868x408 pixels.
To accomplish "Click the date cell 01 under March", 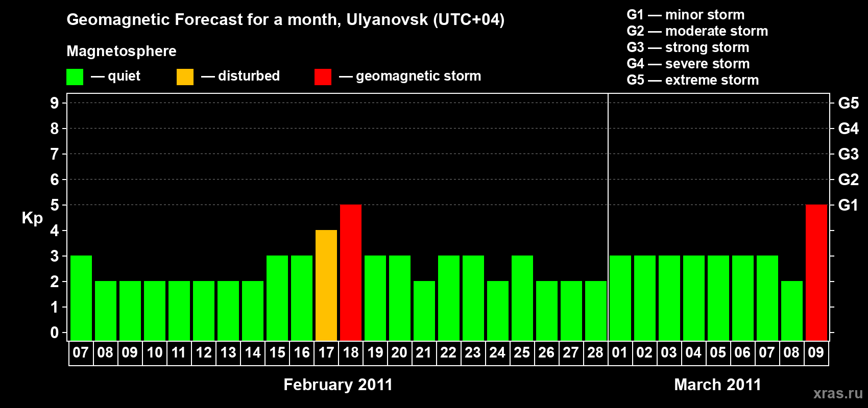I will tap(620, 353).
